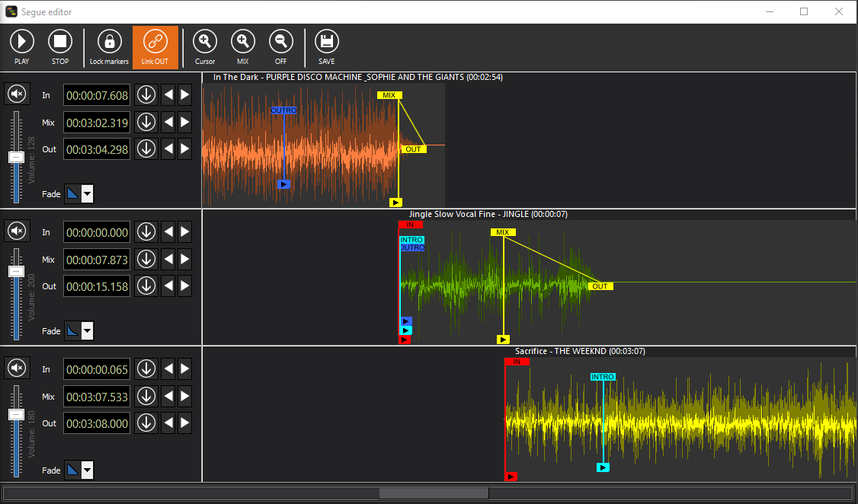Screen dimensions: 858x504
Task: Nudge the Jingle Mix time forward
Action: [184, 260]
